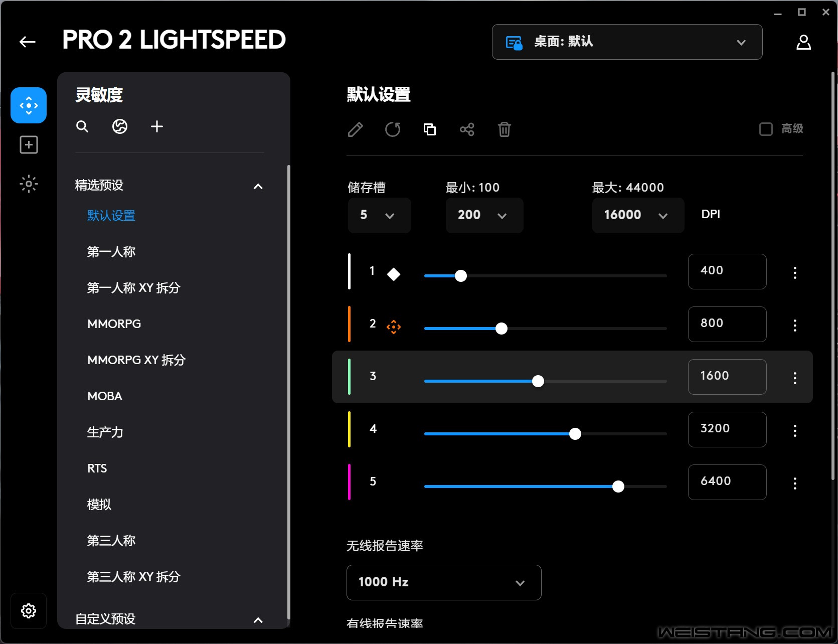Rename preset with the pencil icon
Screen dimensions: 838x644
[355, 129]
